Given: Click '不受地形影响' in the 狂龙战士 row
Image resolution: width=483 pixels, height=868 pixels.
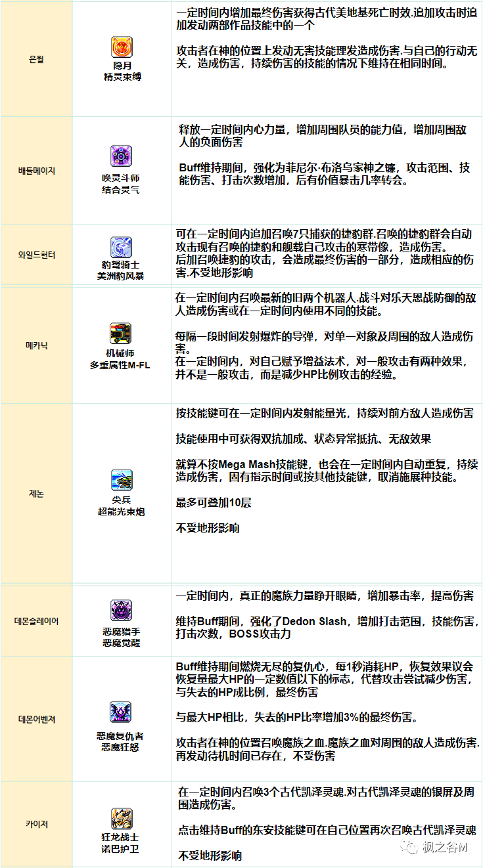Looking at the screenshot, I should 210,856.
